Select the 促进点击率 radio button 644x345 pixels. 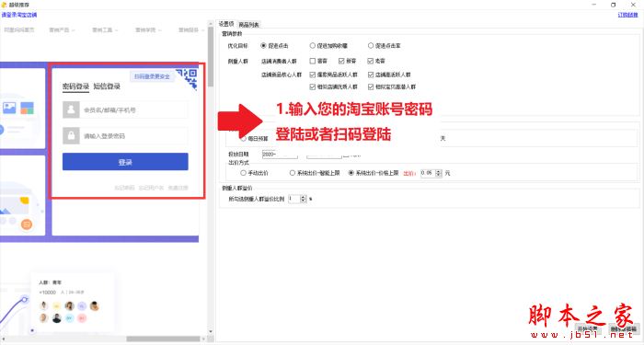coord(371,46)
